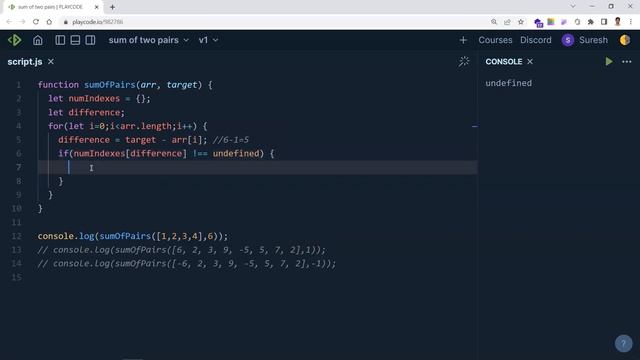Image resolution: width=640 pixels, height=360 pixels.
Task: Click the commented line 13 console.log
Action: pos(182,250)
